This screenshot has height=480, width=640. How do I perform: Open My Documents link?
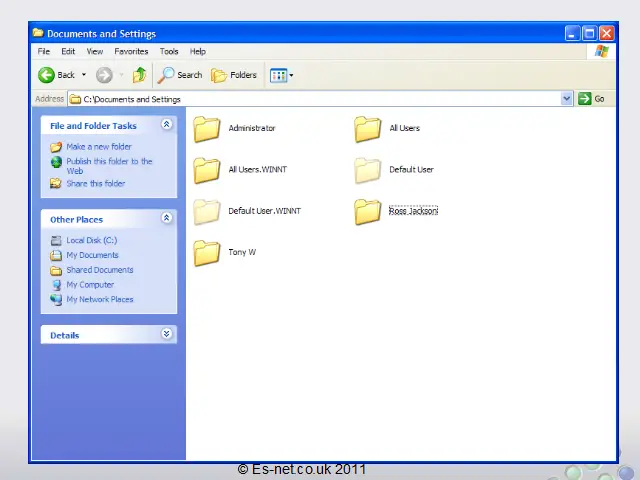click(92, 255)
